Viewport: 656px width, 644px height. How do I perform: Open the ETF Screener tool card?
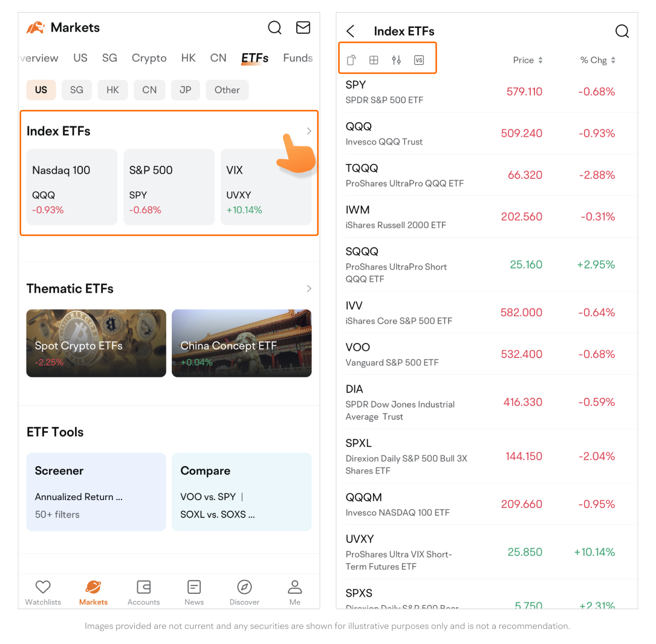pos(96,492)
